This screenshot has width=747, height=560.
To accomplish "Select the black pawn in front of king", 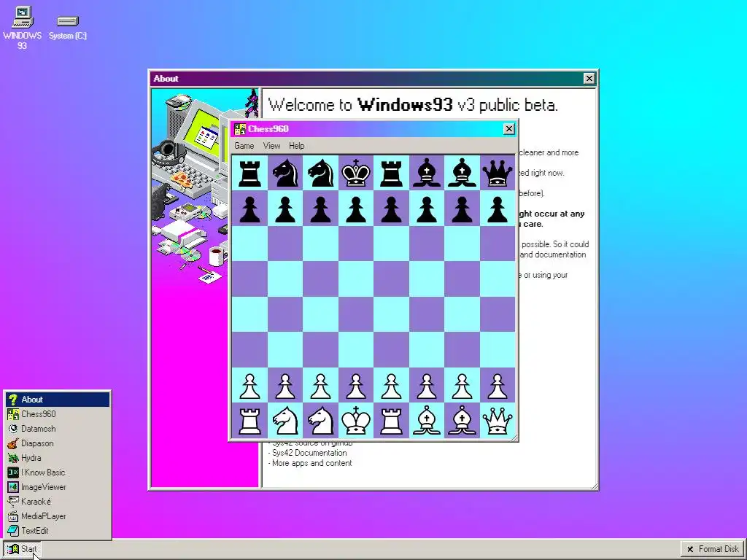I will [x=356, y=209].
